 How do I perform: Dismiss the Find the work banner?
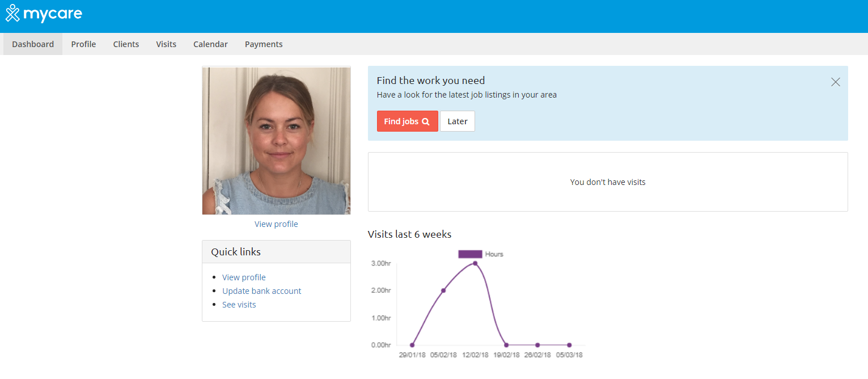pos(835,82)
